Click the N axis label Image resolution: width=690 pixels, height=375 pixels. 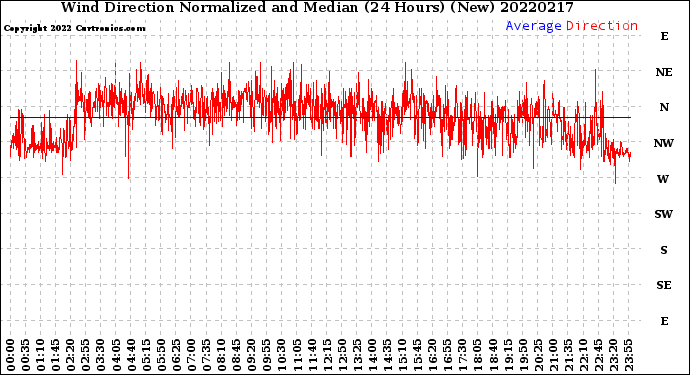[x=664, y=107]
